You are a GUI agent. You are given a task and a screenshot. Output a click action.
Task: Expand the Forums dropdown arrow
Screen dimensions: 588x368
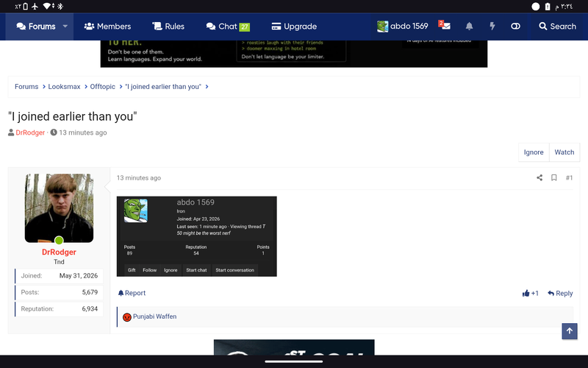[x=65, y=26]
